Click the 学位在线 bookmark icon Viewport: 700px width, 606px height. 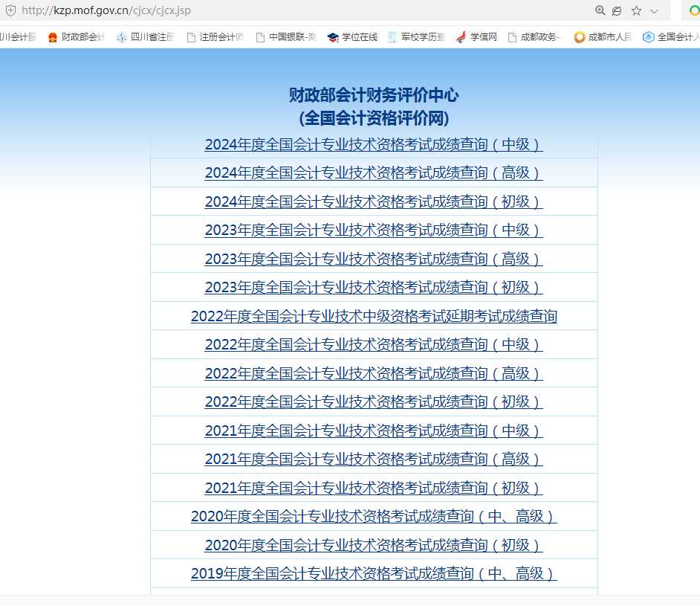pos(332,36)
